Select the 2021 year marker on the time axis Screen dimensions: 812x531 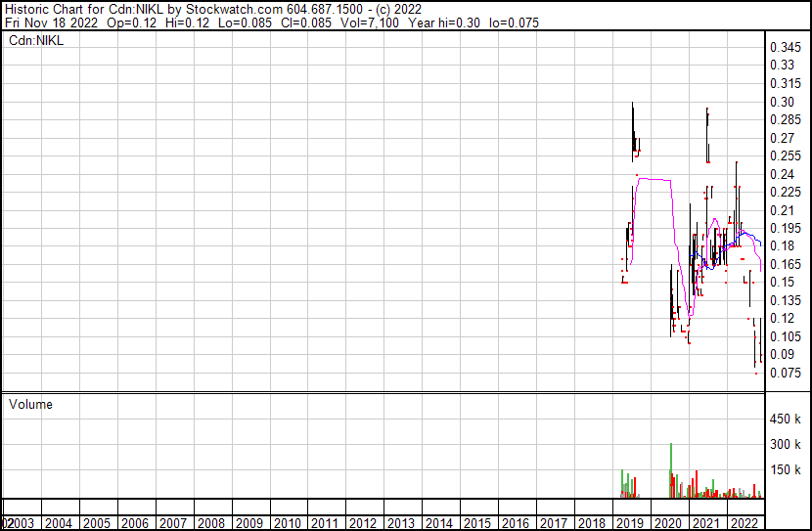tap(705, 523)
